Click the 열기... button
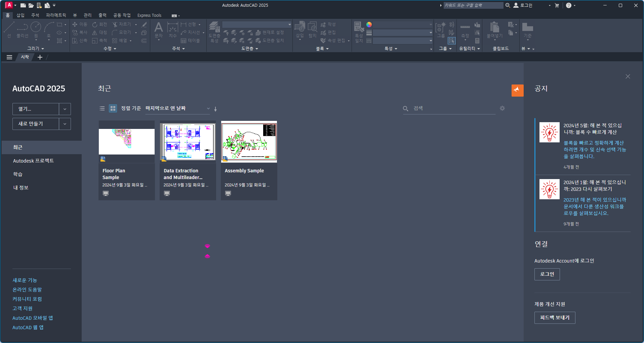Viewport: 644px width, 343px height. [x=36, y=109]
